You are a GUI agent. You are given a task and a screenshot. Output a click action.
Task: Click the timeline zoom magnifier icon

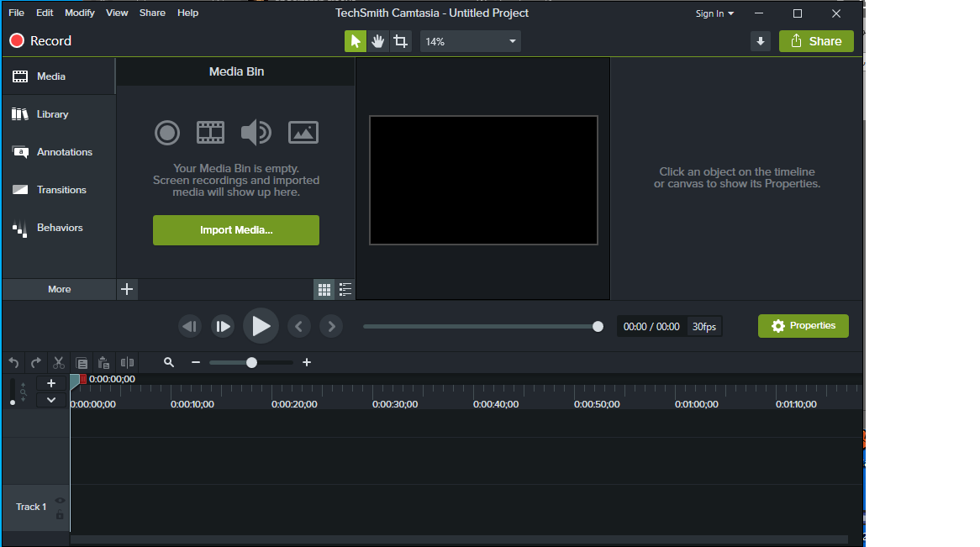tap(169, 362)
